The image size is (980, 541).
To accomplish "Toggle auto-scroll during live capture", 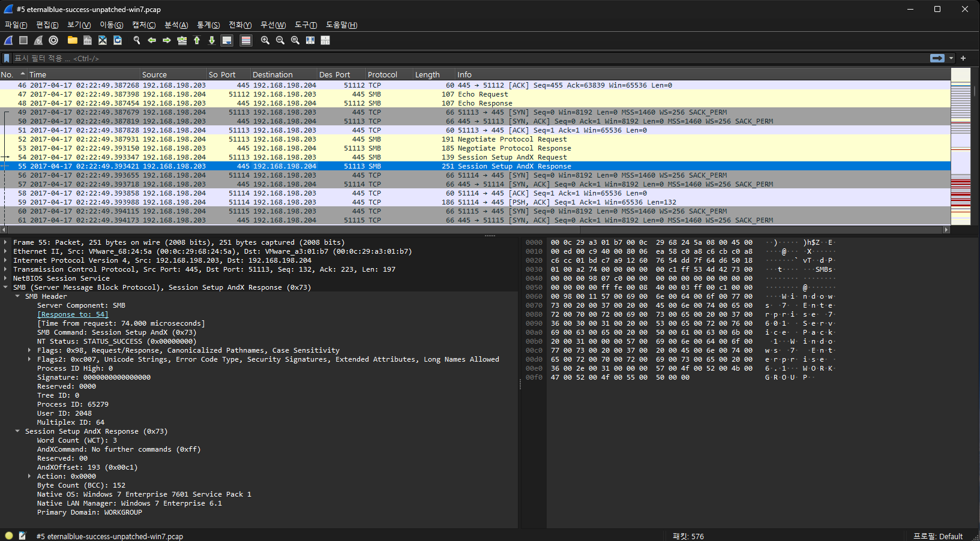I will [x=227, y=40].
